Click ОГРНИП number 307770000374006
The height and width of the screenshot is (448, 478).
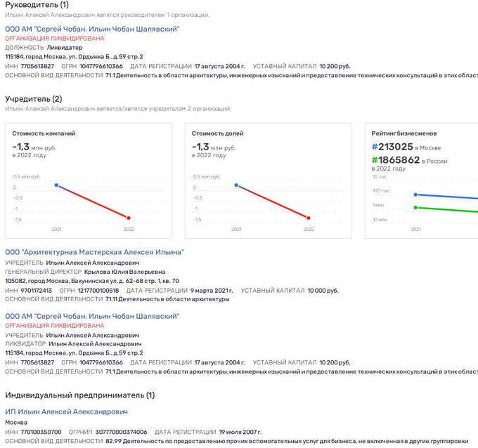121,432
